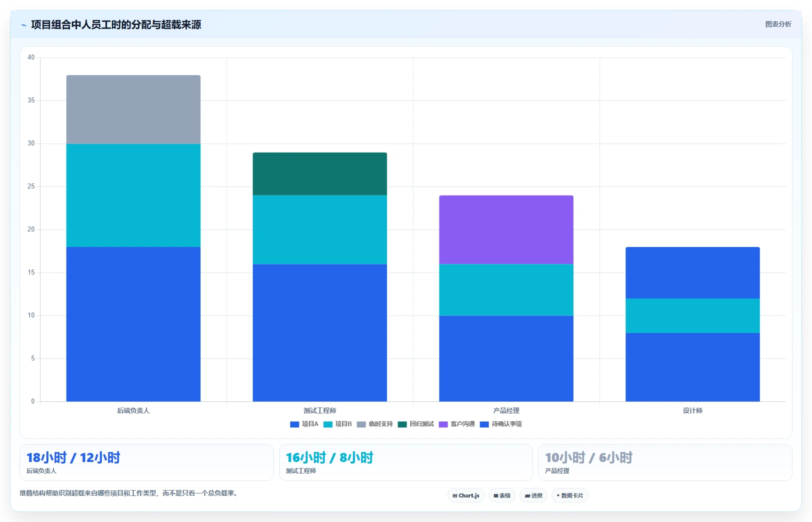Click the cyan 项目B segment of 后端负责人 bar
The image size is (812, 522).
tap(133, 195)
